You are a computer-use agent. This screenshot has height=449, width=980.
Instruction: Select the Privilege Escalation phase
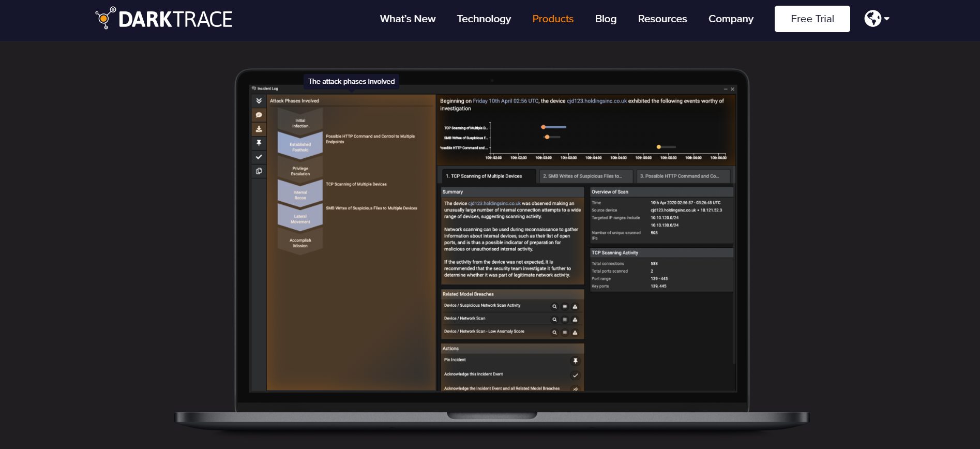click(300, 170)
